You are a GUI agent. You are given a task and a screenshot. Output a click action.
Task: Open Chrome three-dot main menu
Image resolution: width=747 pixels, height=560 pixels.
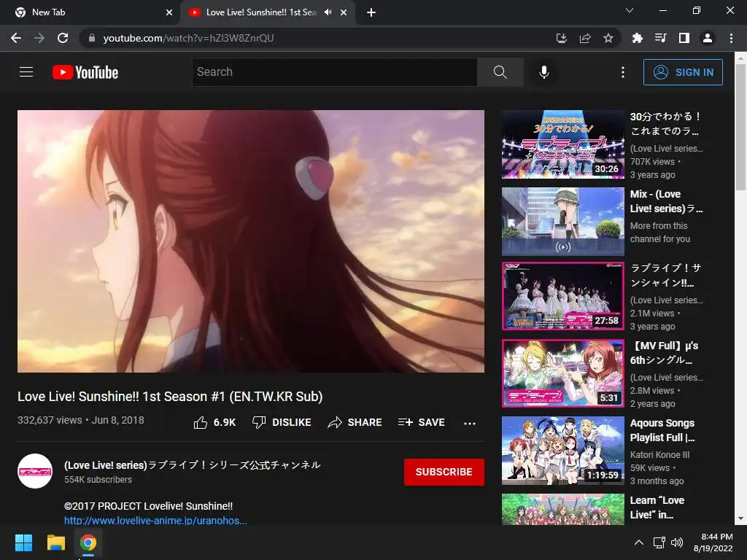[731, 38]
